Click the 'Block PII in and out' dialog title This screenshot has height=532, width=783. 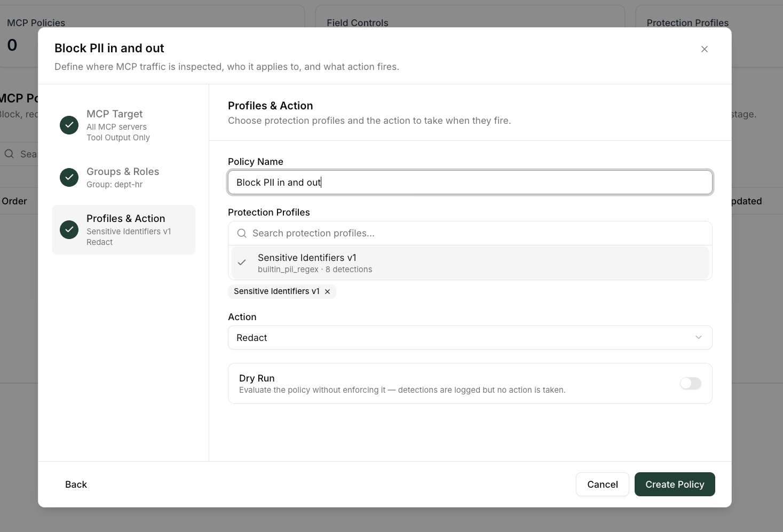click(109, 48)
